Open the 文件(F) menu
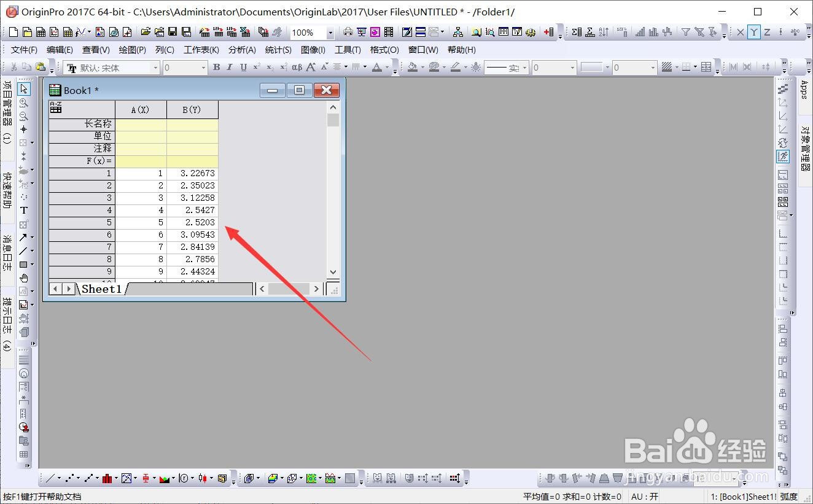The image size is (813, 504). pyautogui.click(x=24, y=50)
